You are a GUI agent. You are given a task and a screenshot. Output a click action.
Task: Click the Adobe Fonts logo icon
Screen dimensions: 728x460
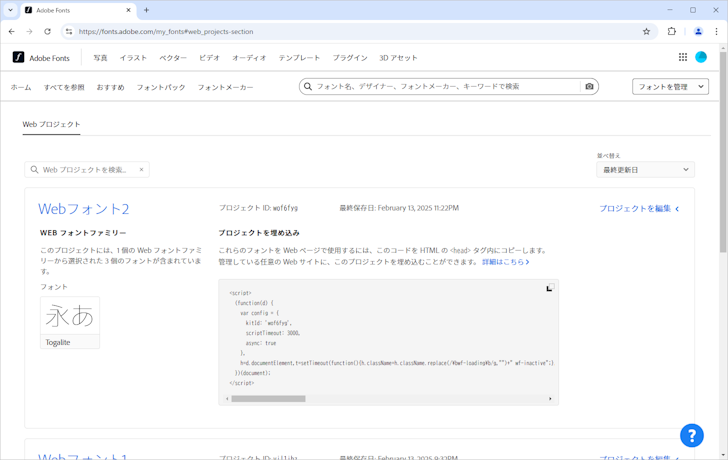[18, 57]
